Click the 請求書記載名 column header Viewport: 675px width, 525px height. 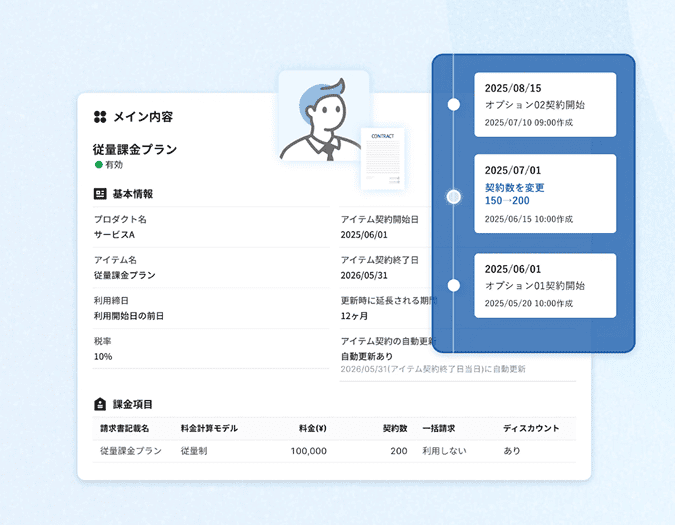click(125, 428)
